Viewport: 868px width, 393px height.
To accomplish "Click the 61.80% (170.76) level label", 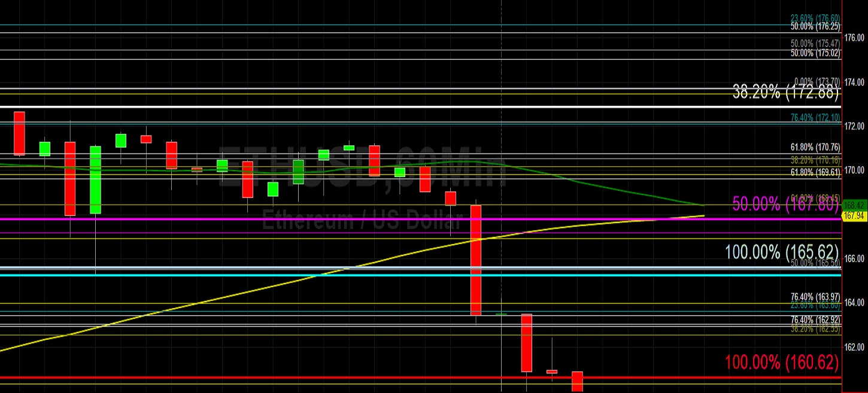I will tap(815, 147).
